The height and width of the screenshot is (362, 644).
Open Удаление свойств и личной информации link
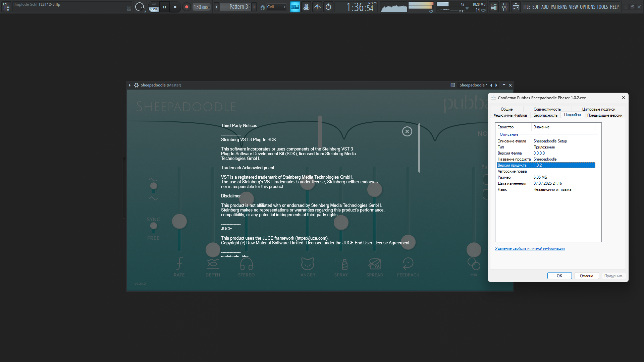click(530, 248)
